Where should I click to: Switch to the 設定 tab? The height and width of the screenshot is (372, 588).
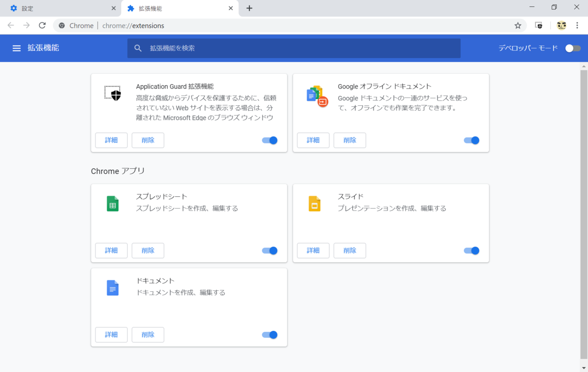click(60, 8)
